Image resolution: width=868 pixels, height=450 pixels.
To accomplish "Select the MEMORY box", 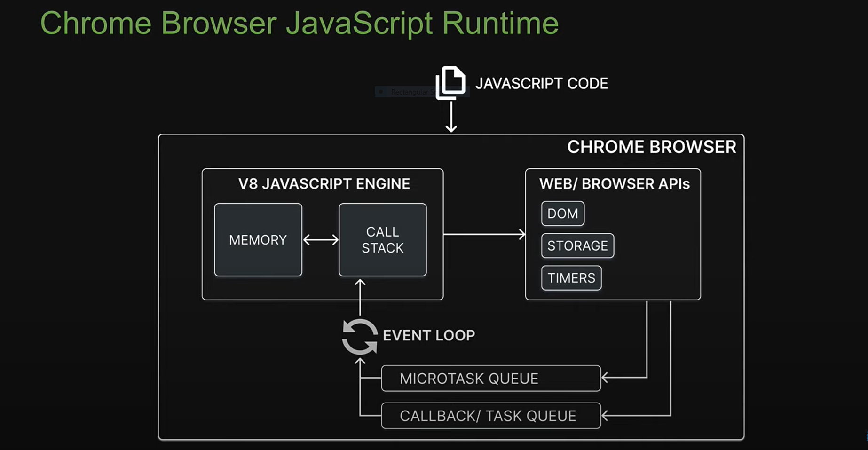I will (x=258, y=240).
